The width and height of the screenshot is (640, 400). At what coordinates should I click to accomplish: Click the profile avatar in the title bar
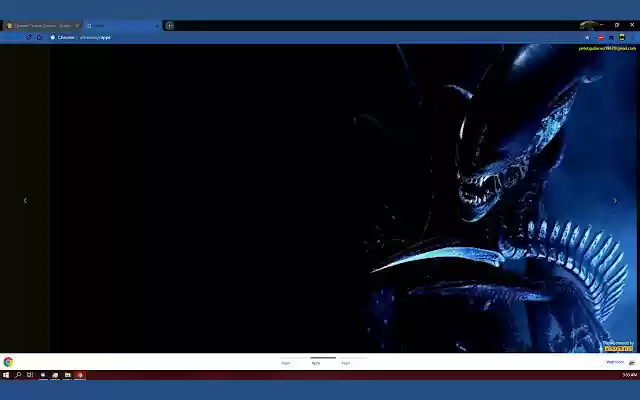pyautogui.click(x=588, y=25)
